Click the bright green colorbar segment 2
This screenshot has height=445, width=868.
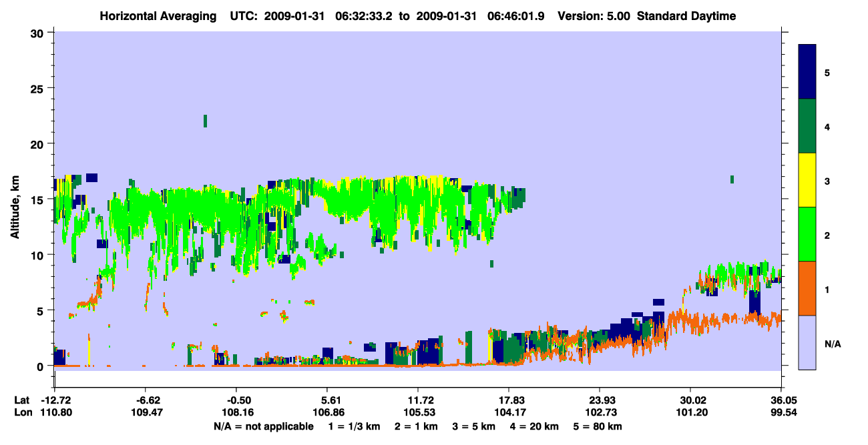pos(807,234)
